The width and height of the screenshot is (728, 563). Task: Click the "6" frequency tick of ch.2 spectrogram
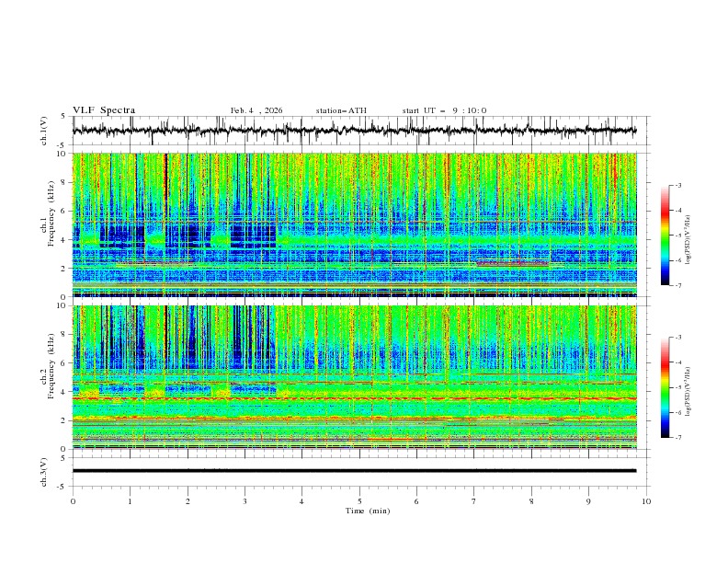(65, 363)
